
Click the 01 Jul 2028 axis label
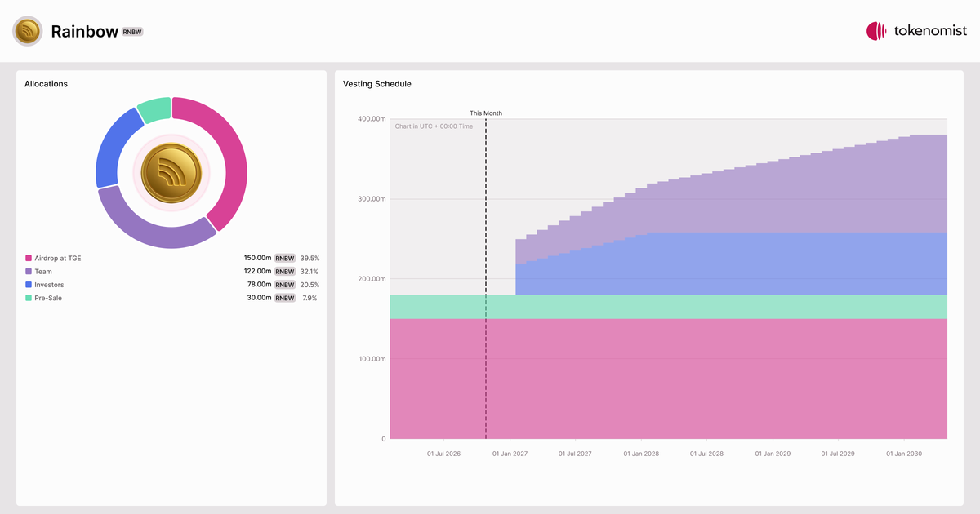[706, 454]
